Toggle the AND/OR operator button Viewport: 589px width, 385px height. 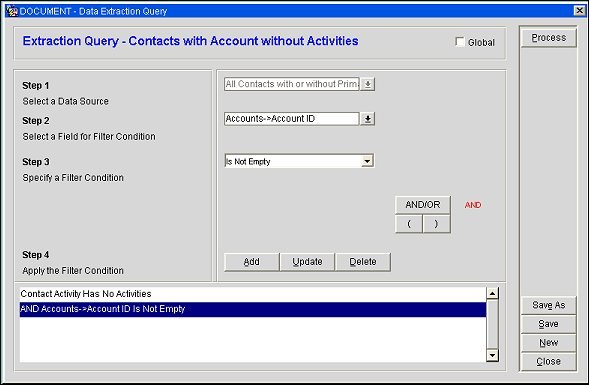point(423,205)
